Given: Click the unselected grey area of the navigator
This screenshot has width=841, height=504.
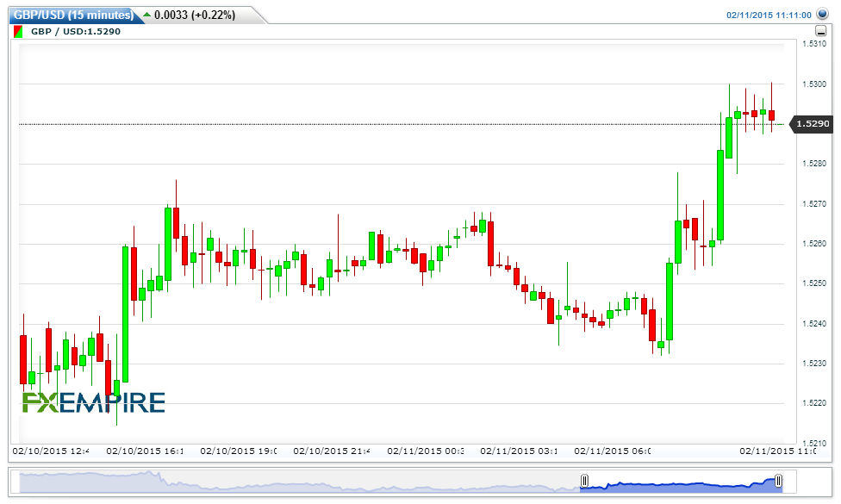Looking at the screenshot, I should pyautogui.click(x=301, y=482).
